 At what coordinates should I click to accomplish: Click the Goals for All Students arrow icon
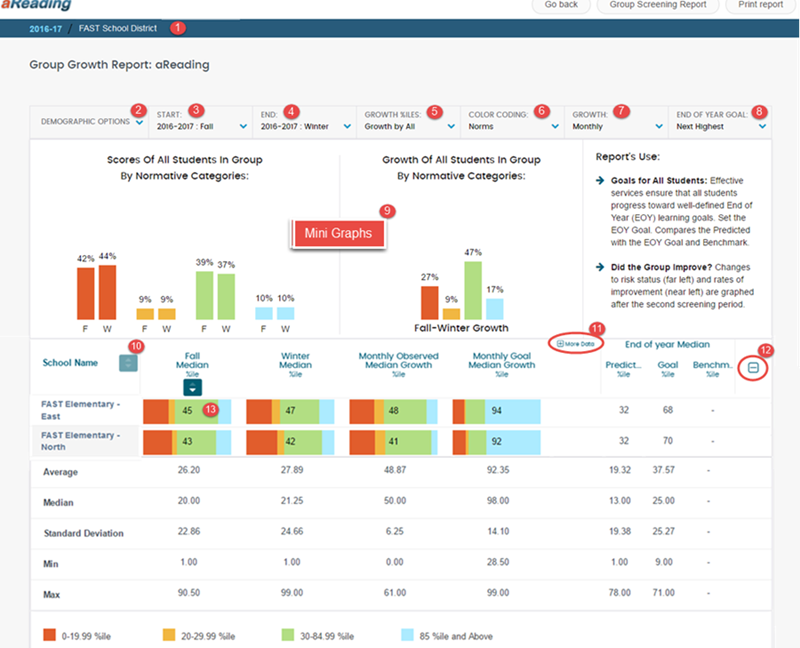point(600,180)
